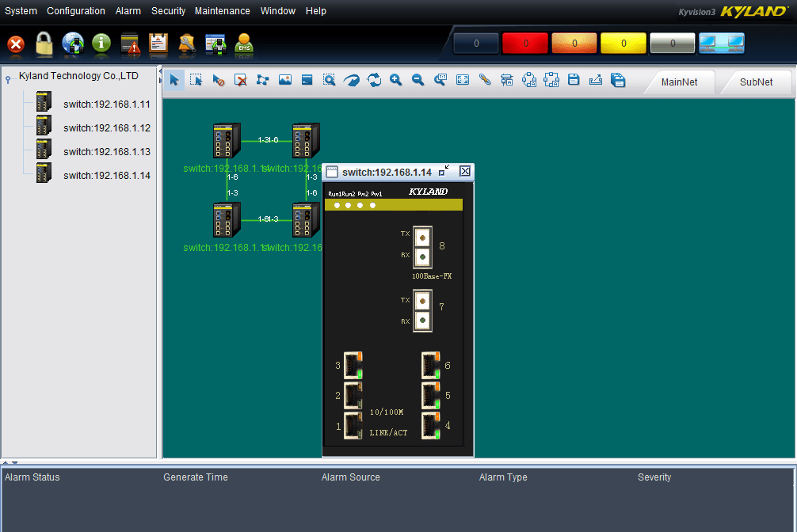Collapse the Kyland Technology Co.,LTD tree node
The image size is (797, 532).
click(x=6, y=76)
